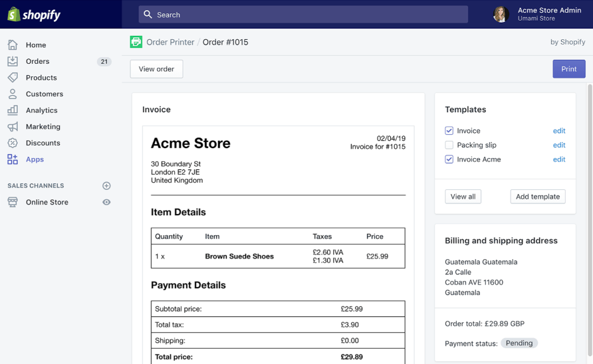
Task: Click the Acme Store invoice heading
Action: pos(191,143)
